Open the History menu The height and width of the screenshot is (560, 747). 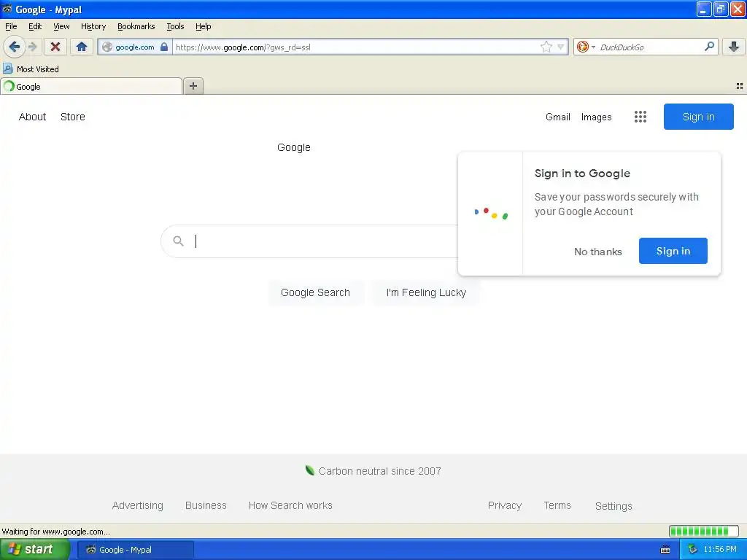click(93, 26)
